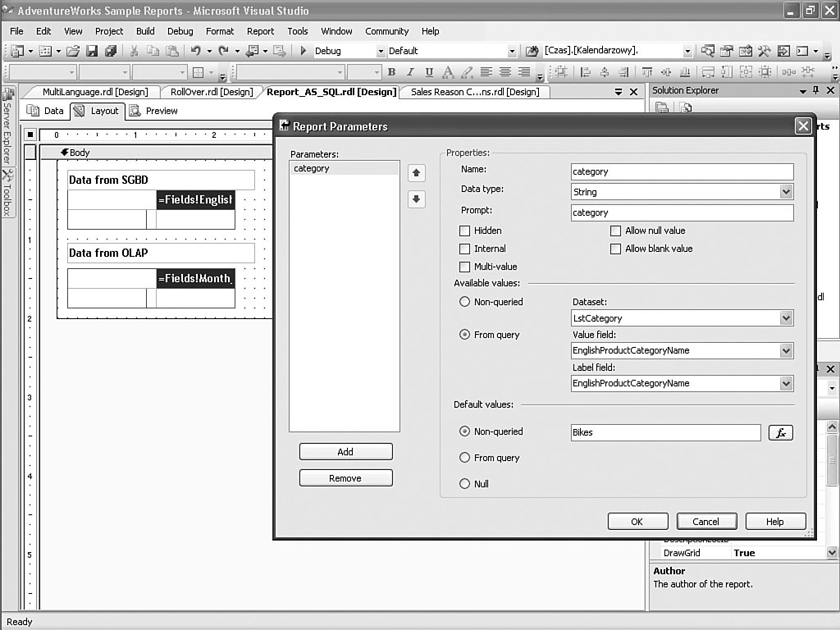Click the Paste clipboard icon
The width and height of the screenshot is (840, 630).
[x=172, y=51]
